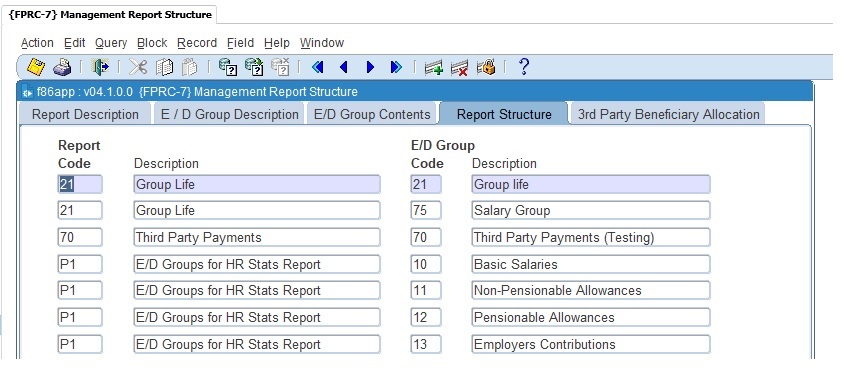Click the Cut scissors icon
The width and height of the screenshot is (846, 374).
138,67
